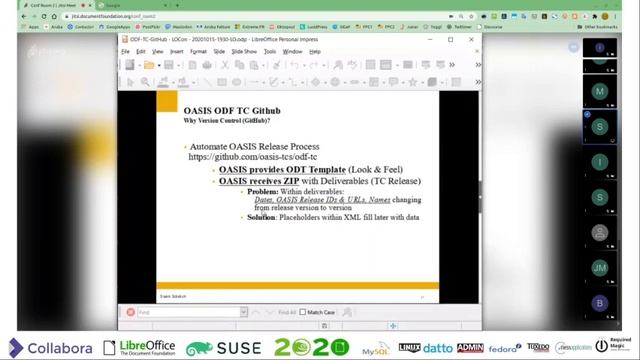Expand the drawing toolbar overflow chevron
Viewport: 640px width, 360px height.
click(x=478, y=82)
